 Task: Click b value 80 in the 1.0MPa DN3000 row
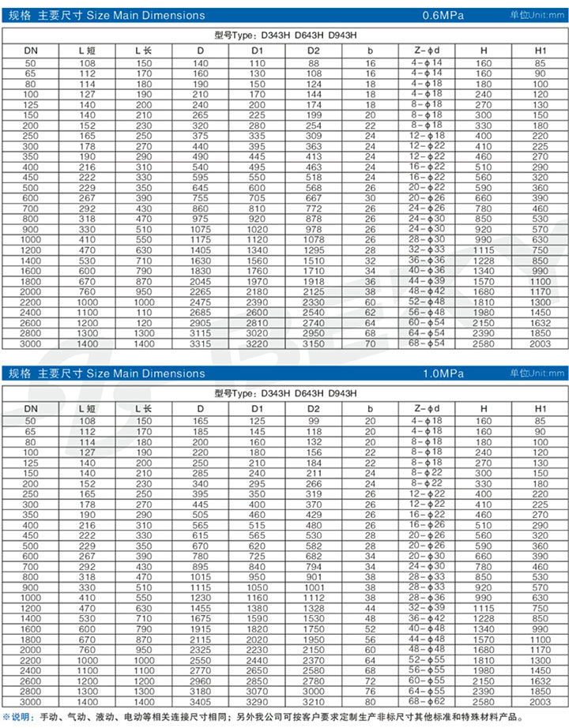pyautogui.click(x=370, y=702)
